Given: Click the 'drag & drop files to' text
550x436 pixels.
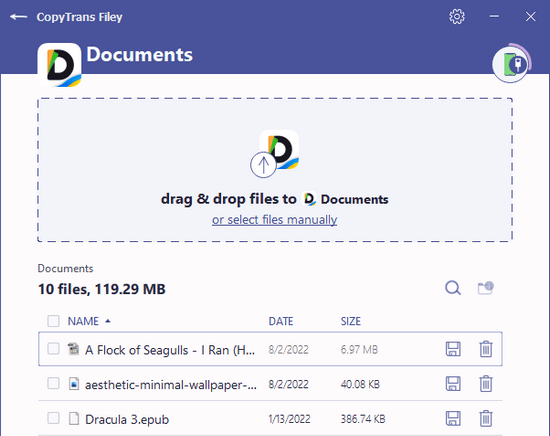Looking at the screenshot, I should (228, 199).
